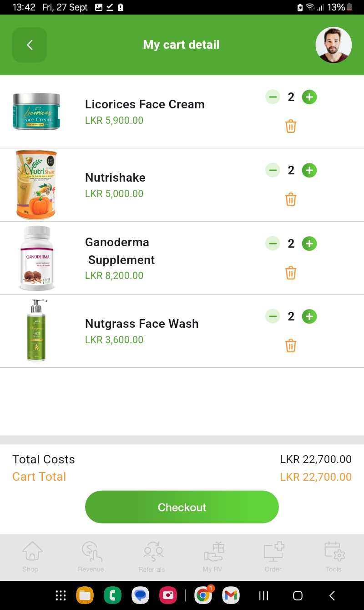Open the user profile picture
This screenshot has width=364, height=610.
334,45
